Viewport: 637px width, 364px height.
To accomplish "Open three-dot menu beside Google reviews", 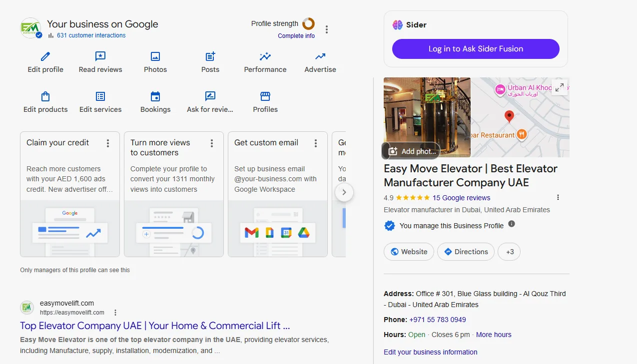I will [558, 197].
